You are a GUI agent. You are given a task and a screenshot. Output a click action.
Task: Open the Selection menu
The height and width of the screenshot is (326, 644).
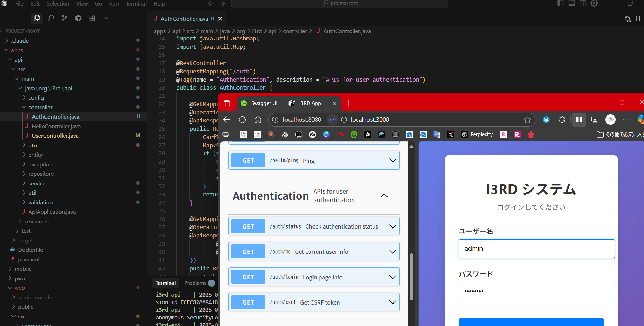58,3
